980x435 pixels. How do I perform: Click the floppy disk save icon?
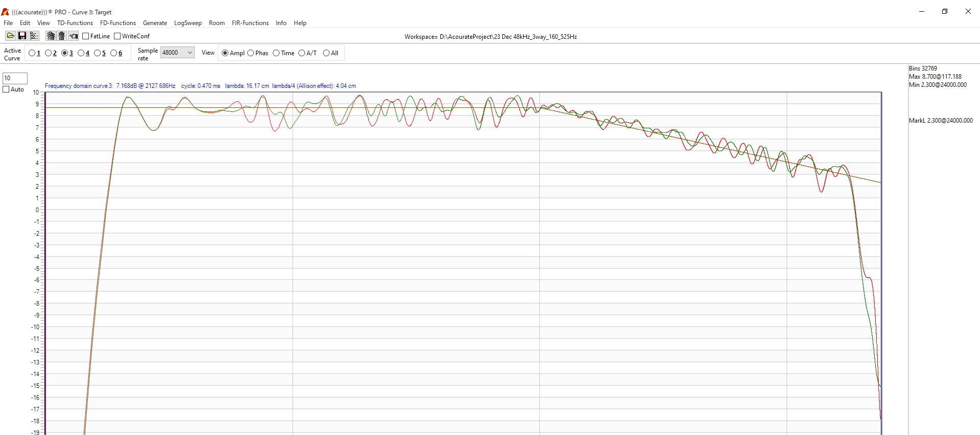tap(22, 36)
